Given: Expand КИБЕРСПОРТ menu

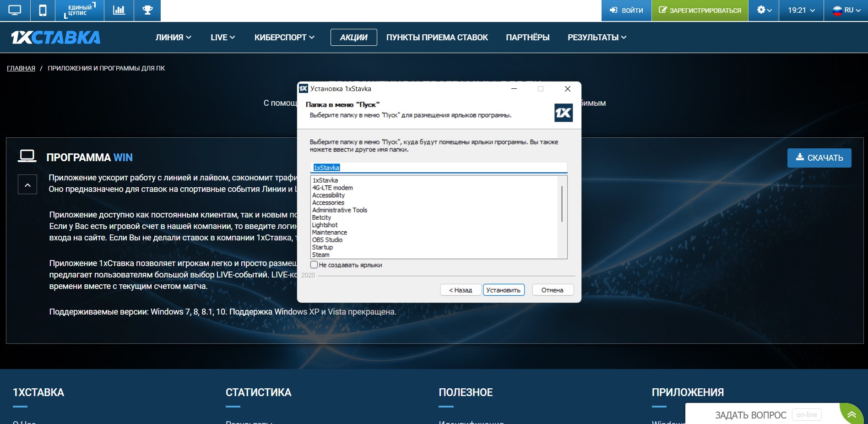Looking at the screenshot, I should click(284, 38).
